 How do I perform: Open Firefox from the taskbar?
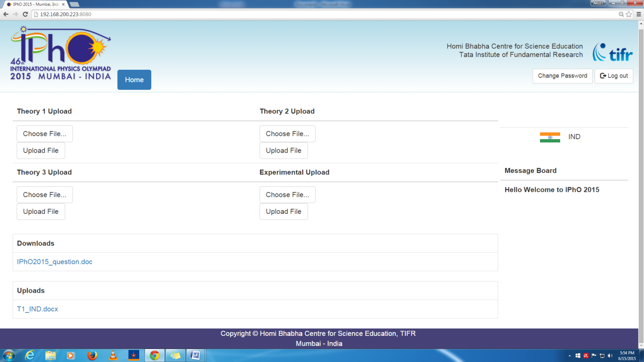[92, 355]
